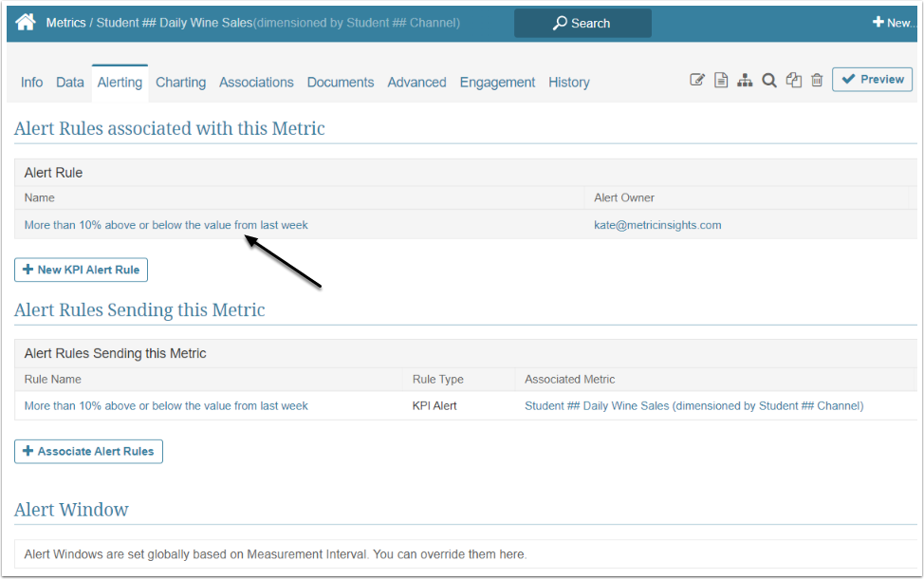Viewport: 924px width, 579px height.
Task: Open the History tab
Action: 568,83
